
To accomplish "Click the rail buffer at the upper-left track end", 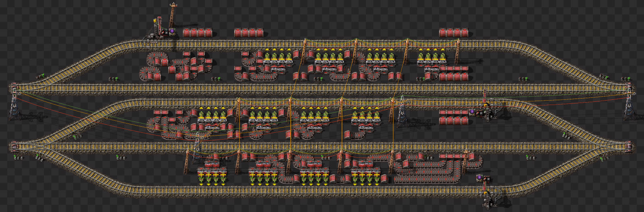I will (x=14, y=87).
